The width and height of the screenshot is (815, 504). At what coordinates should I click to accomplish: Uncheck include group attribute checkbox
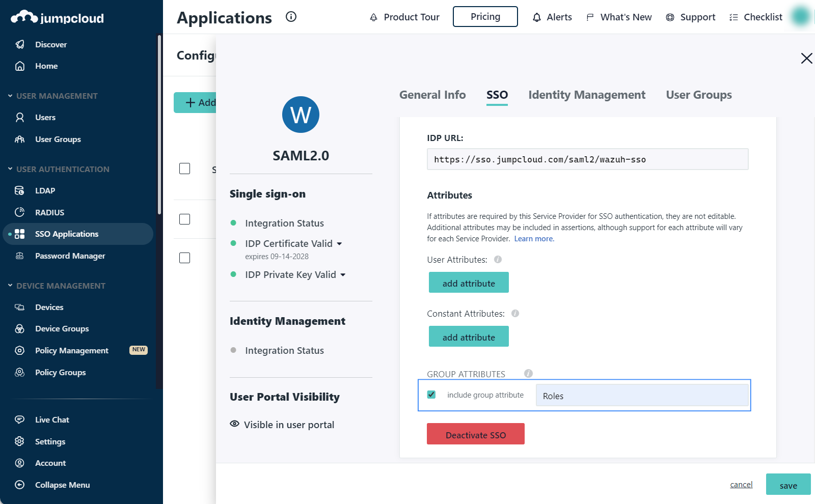[x=431, y=395]
